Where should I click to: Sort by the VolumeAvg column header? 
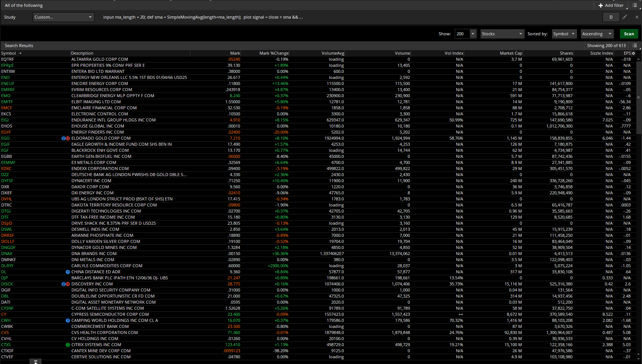333,54
